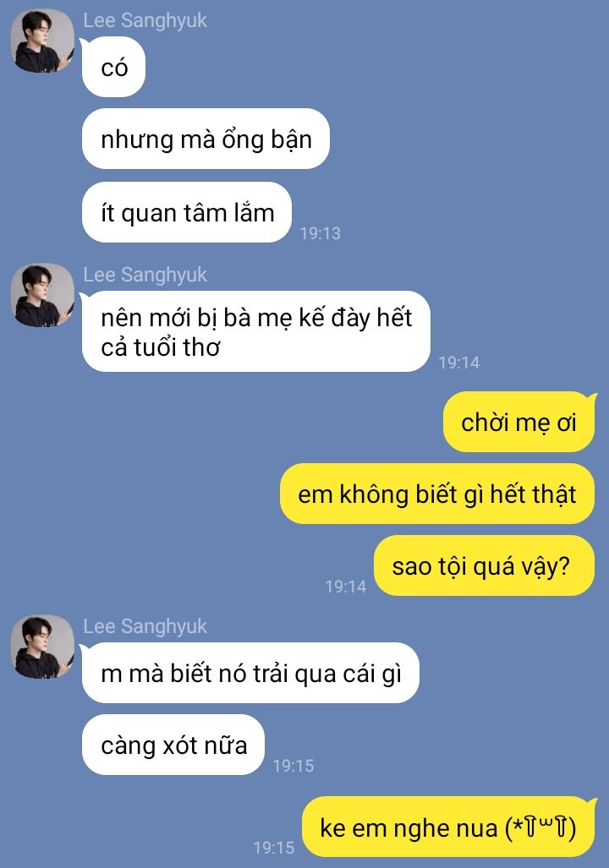Tap the 'ke em nghe nua' yellow message
The height and width of the screenshot is (868, 609).
[x=448, y=827]
